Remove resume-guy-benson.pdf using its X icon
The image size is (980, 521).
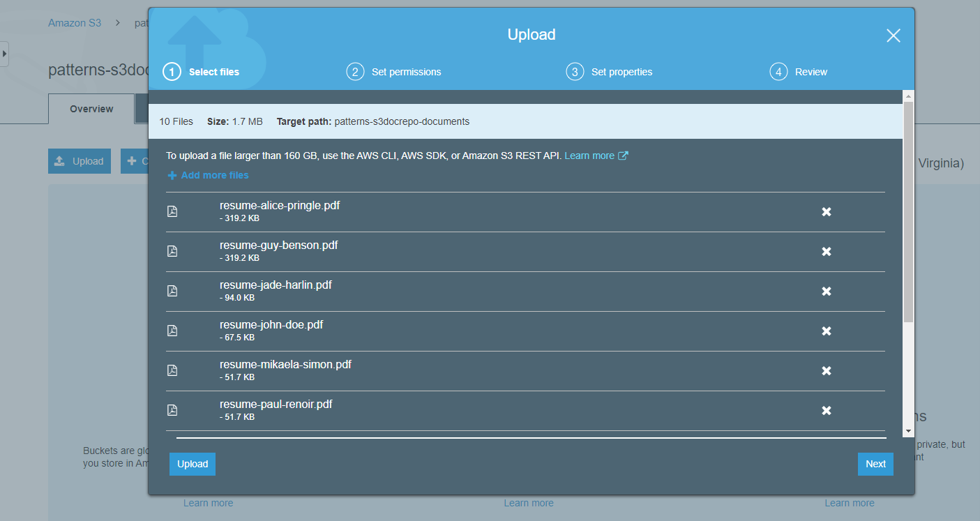(827, 252)
